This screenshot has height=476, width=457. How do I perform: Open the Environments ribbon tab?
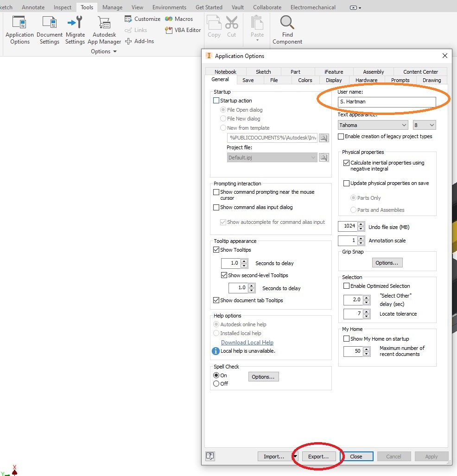(170, 7)
